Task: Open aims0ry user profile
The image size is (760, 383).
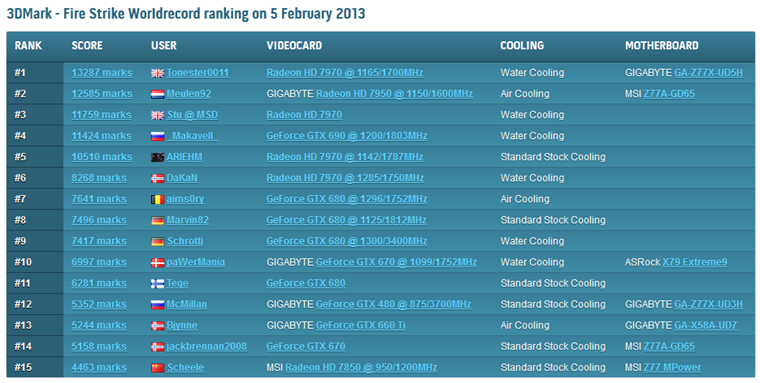Action: (x=186, y=199)
